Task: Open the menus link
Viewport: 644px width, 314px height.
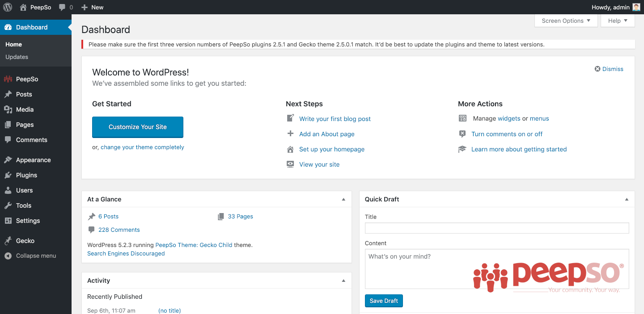Action: coord(539,118)
